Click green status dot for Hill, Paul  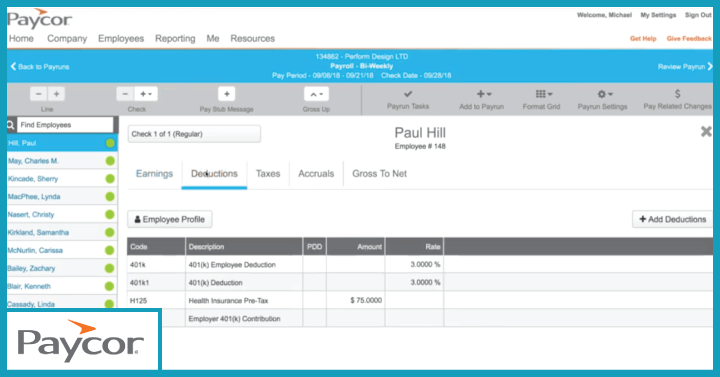110,143
